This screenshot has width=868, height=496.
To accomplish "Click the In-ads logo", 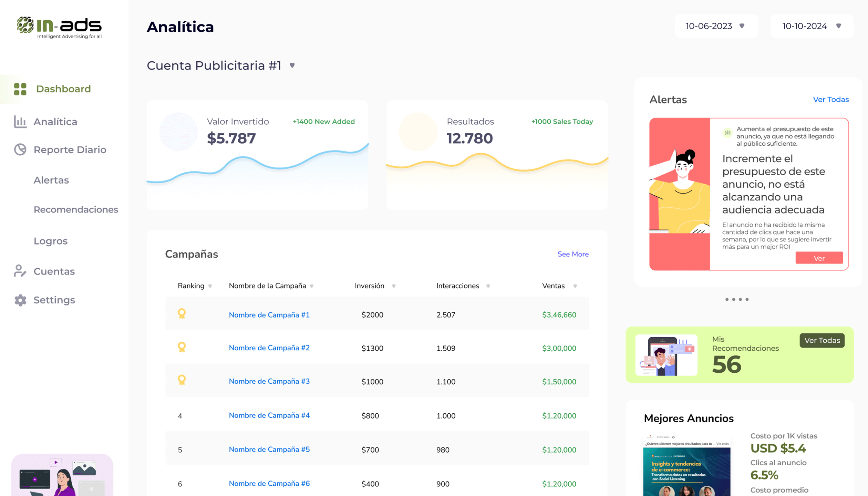I will point(59,27).
